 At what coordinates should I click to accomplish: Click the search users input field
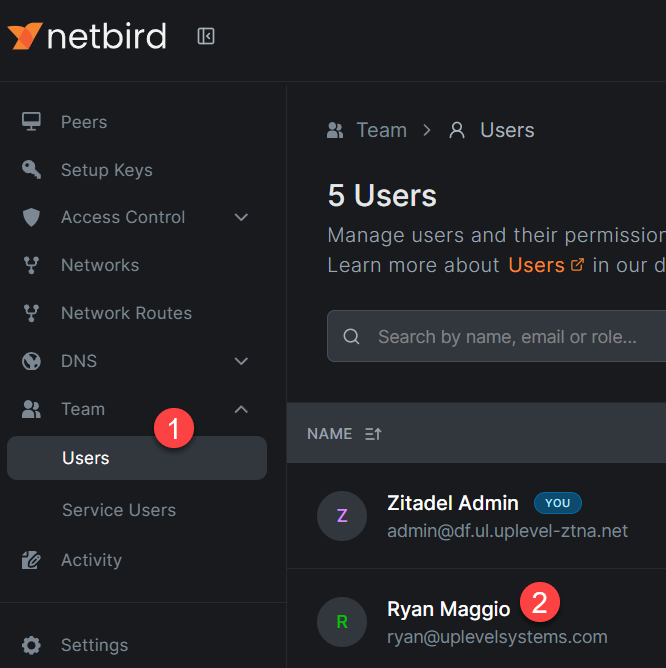510,337
